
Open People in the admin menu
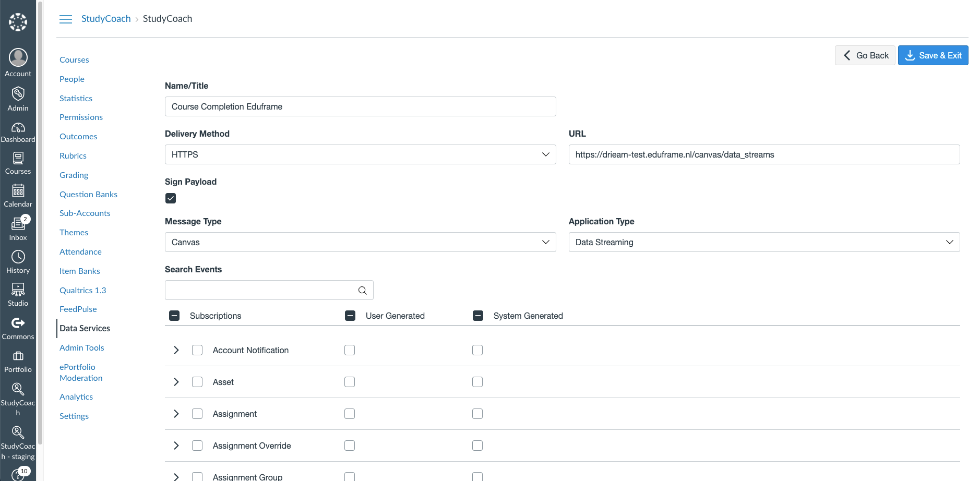coord(72,79)
